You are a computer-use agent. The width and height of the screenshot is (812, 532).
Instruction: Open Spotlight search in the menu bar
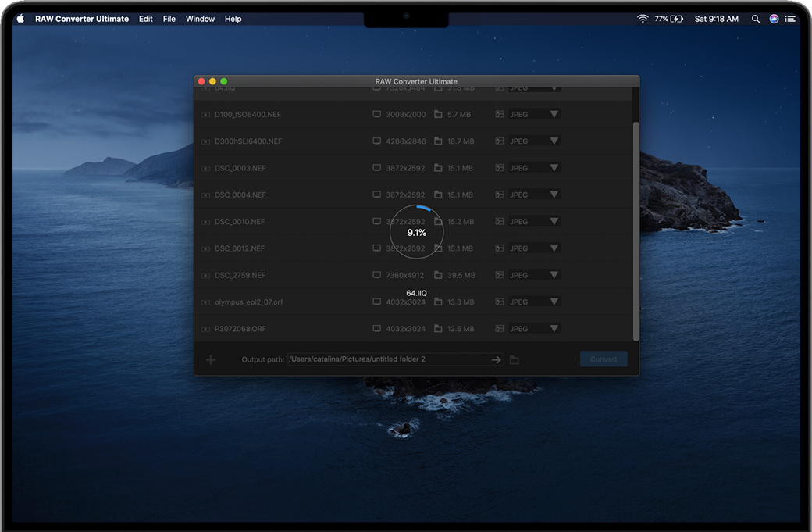point(755,19)
